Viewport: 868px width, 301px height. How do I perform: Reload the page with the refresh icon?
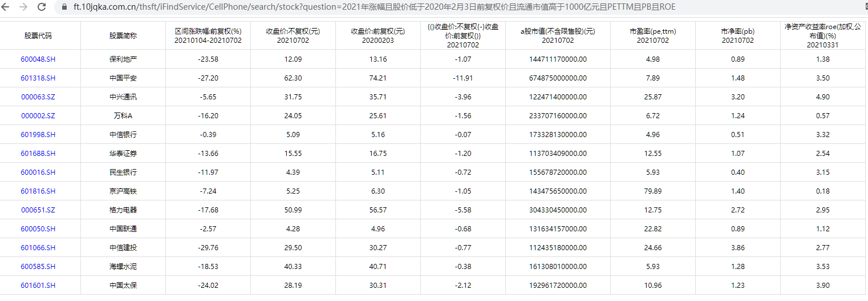click(42, 7)
